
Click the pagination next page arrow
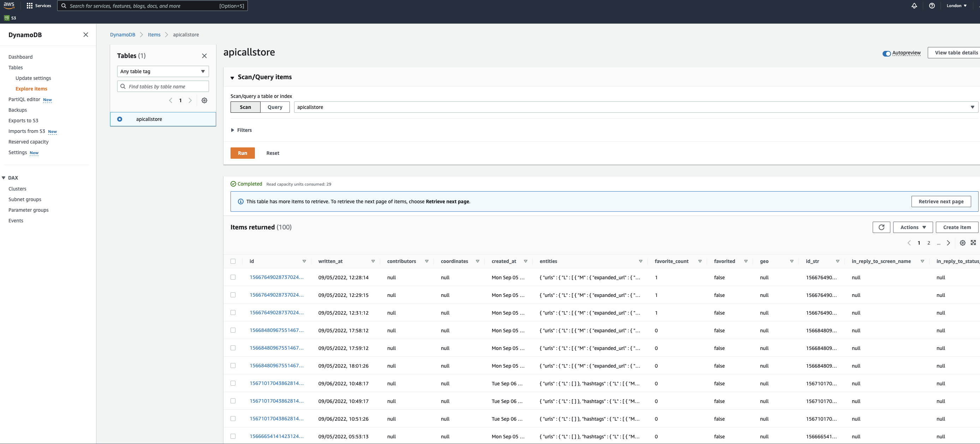949,243
